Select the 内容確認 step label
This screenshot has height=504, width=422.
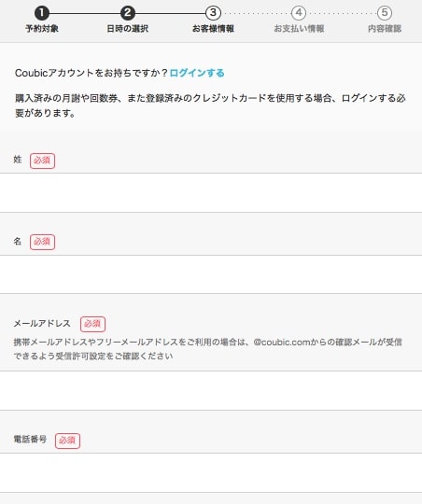[385, 29]
